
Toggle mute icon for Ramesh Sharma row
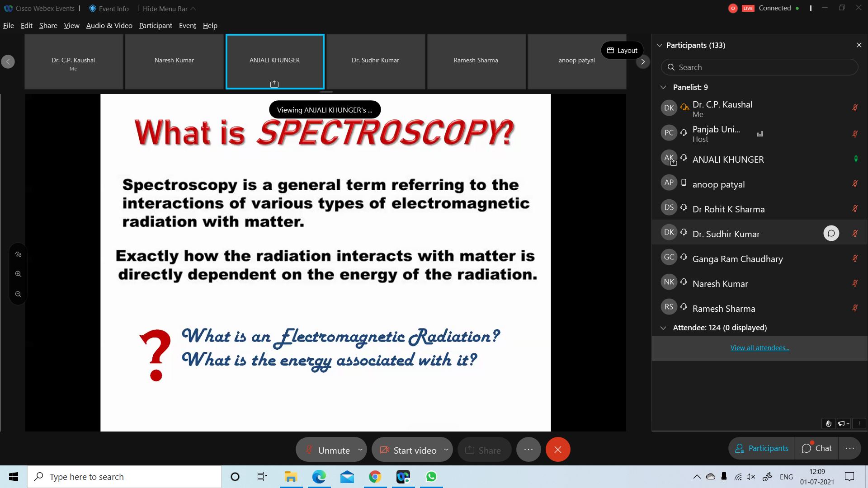click(855, 308)
